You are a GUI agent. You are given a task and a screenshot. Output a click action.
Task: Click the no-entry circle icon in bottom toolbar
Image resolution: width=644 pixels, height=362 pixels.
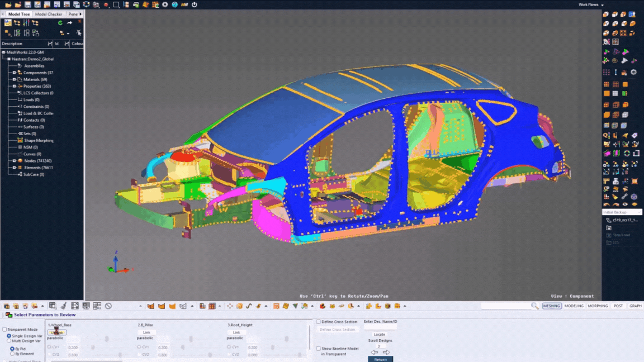pos(108,306)
